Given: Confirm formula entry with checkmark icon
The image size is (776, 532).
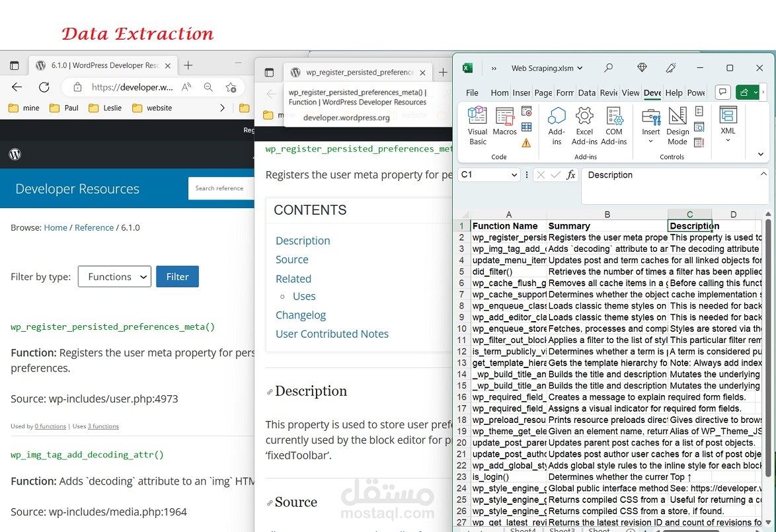Looking at the screenshot, I should click(556, 174).
